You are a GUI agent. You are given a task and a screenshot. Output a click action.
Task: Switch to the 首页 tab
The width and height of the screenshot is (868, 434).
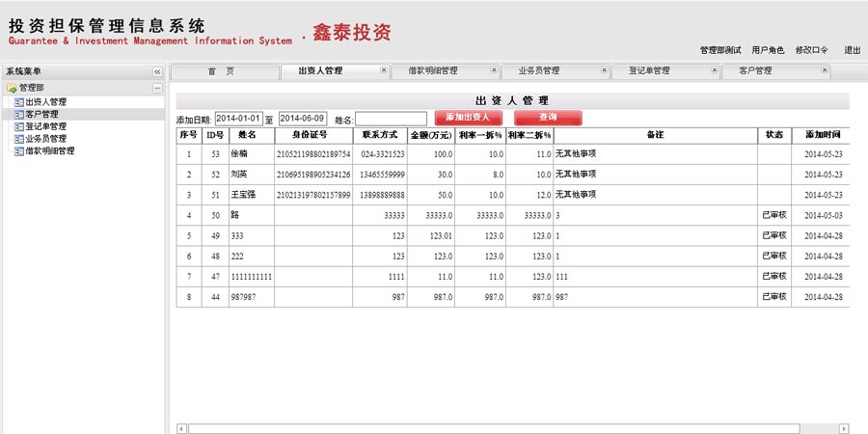[221, 71]
